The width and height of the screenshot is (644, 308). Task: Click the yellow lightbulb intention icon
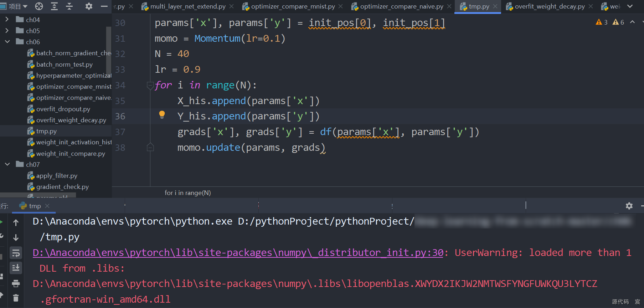pos(162,114)
